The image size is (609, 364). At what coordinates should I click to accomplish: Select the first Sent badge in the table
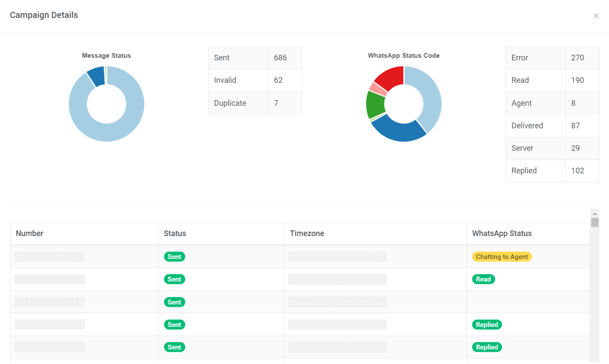tap(174, 256)
